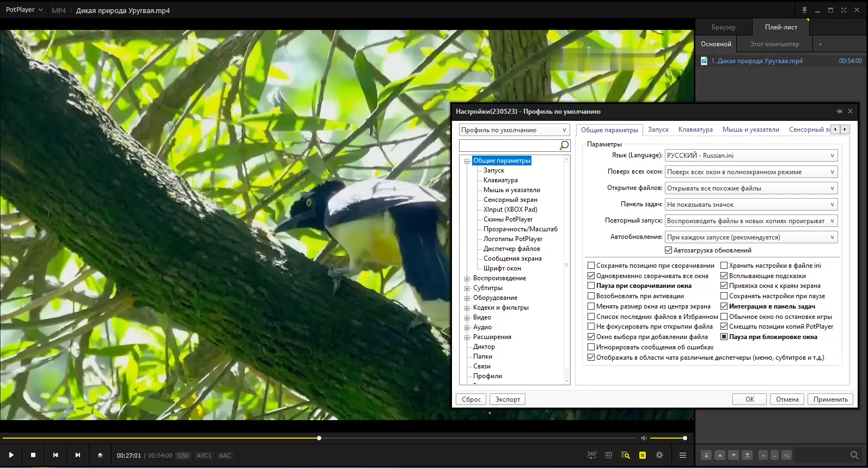Switch to the "Клавиатура" tab
Screen dimensions: 868x468
pyautogui.click(x=695, y=130)
